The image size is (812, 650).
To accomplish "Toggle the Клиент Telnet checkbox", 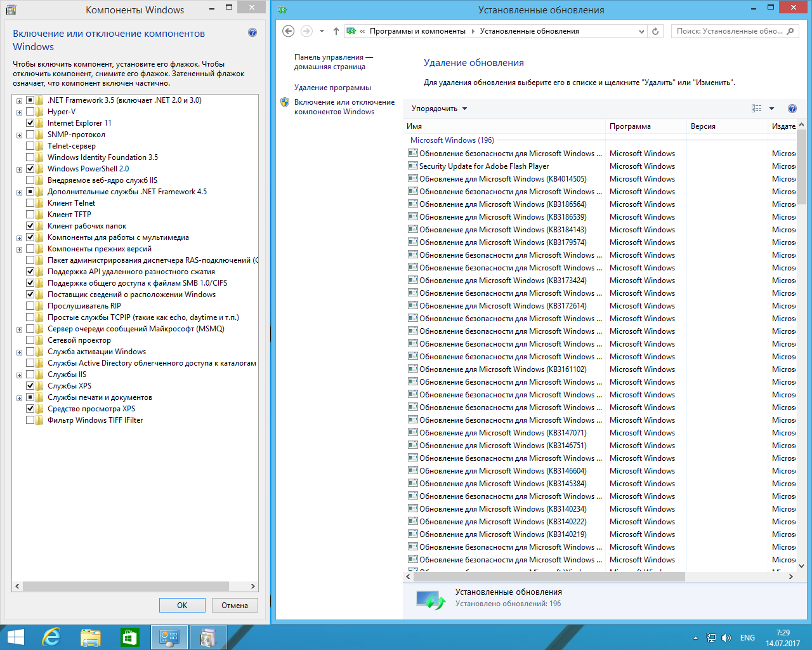I will click(30, 203).
